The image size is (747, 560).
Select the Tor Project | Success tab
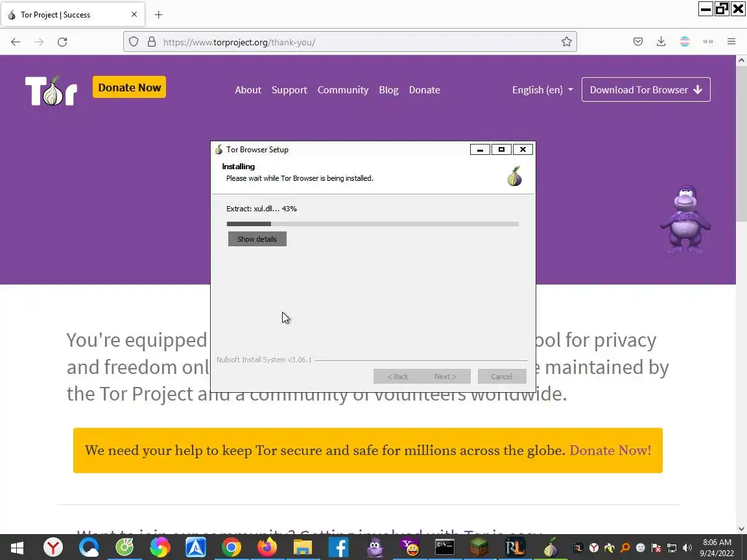[73, 15]
